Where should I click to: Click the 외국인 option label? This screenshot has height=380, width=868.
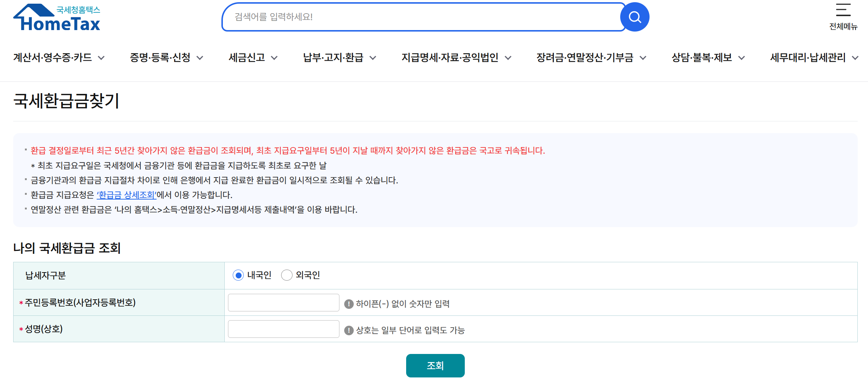(308, 275)
